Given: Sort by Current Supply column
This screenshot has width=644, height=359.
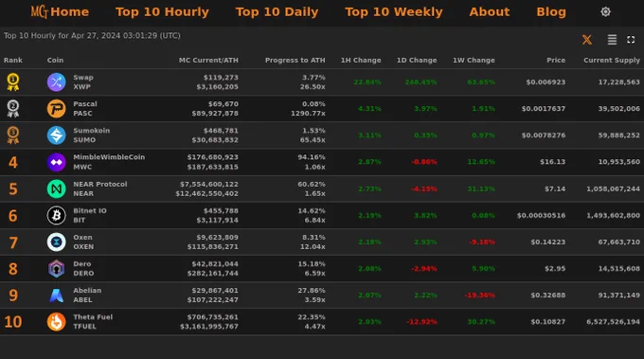Looking at the screenshot, I should [x=612, y=60].
